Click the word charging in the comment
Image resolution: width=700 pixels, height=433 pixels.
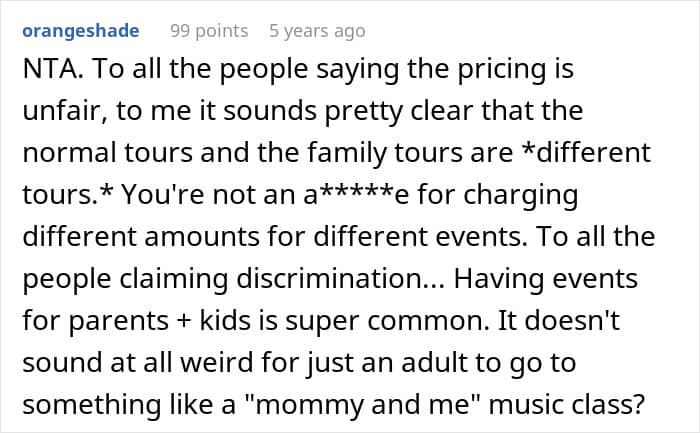tap(521, 196)
